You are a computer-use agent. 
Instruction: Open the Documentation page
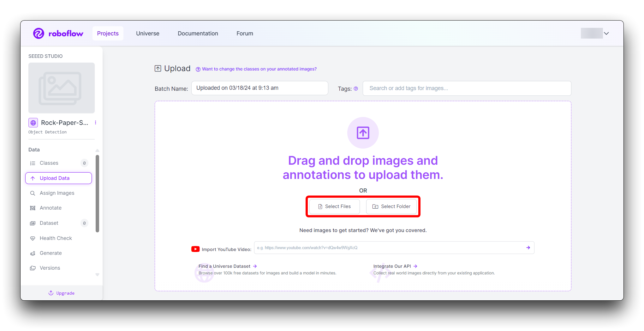tap(198, 33)
